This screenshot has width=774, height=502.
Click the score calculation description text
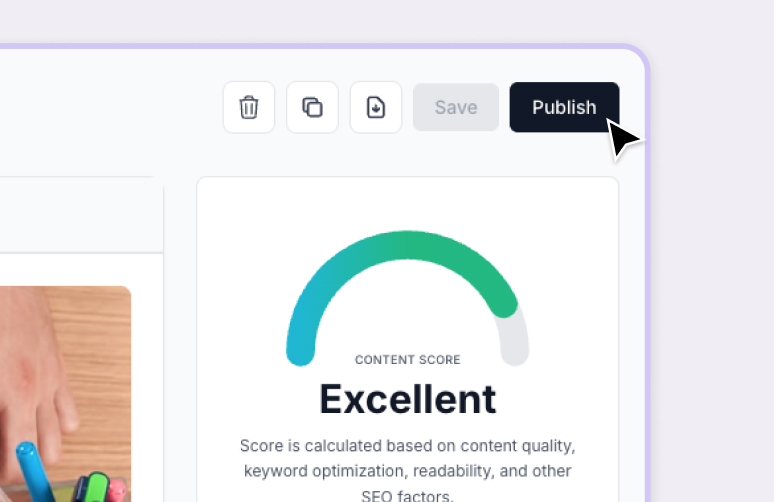tap(407, 445)
